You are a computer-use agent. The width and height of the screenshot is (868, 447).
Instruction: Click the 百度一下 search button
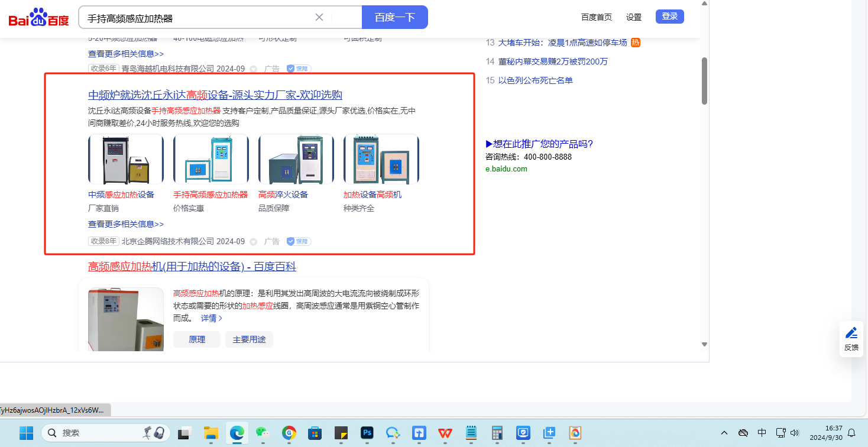pos(394,17)
